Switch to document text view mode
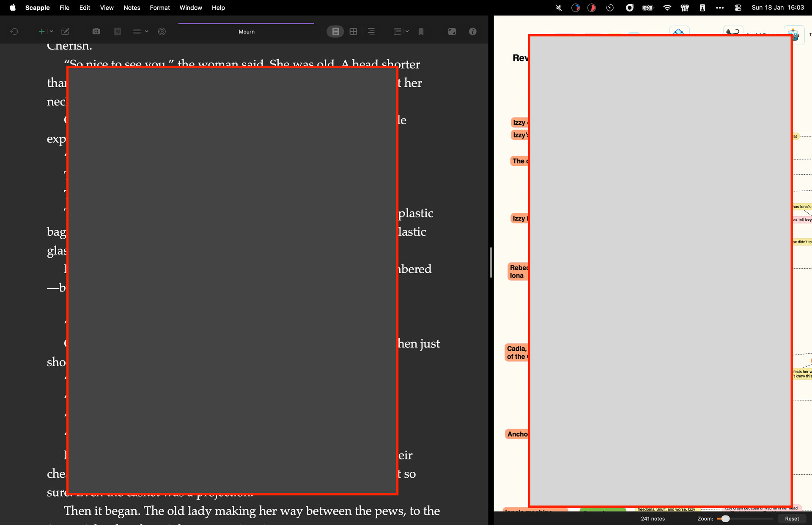The height and width of the screenshot is (525, 812). coord(335,32)
